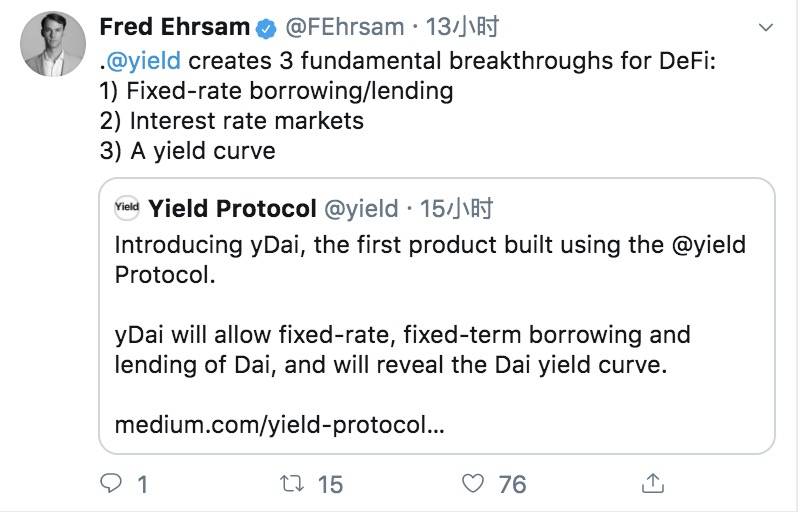Open the share tweet icon

coord(652,484)
